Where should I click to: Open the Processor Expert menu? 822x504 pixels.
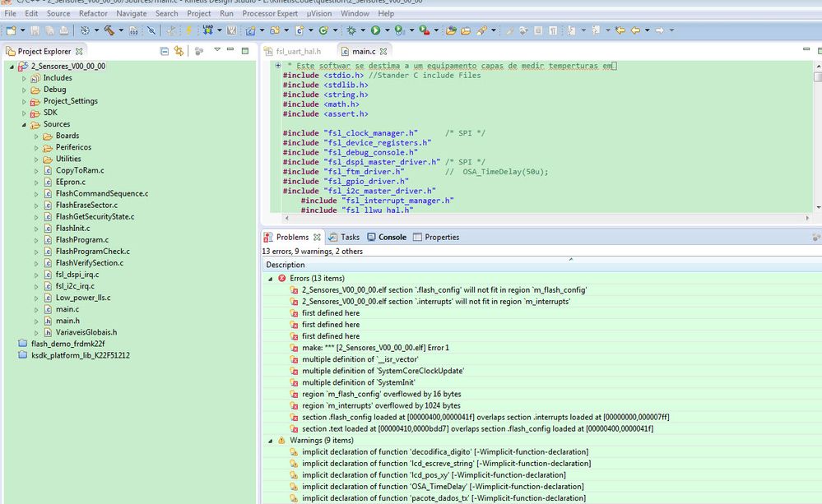coord(270,13)
